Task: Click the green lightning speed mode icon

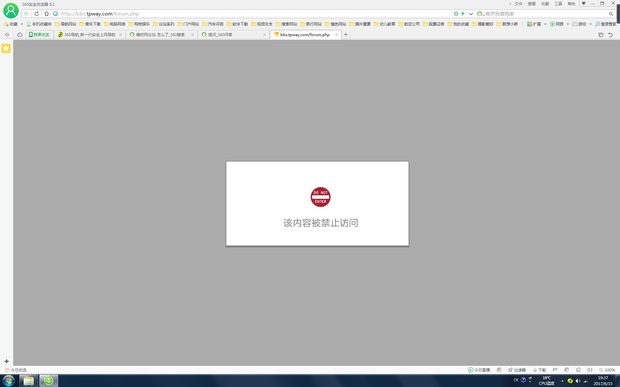Action: 463,14
